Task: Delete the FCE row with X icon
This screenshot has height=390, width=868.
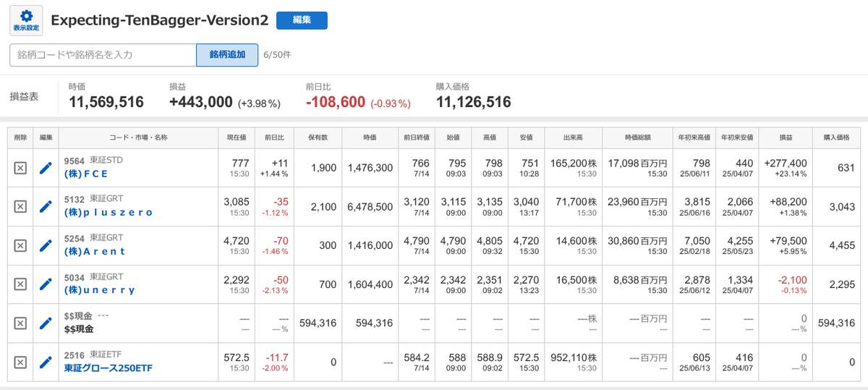Action: click(x=20, y=168)
